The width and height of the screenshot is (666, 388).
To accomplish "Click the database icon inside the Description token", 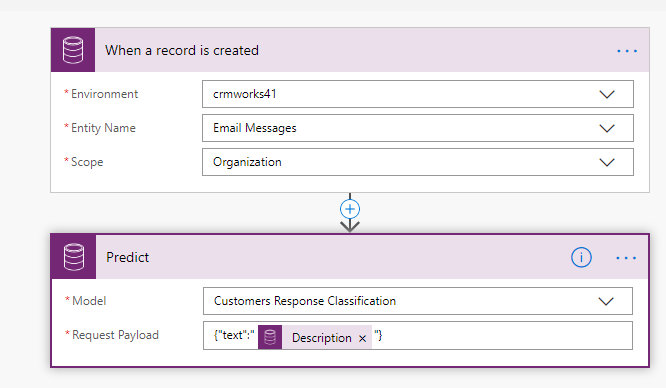I will point(270,337).
